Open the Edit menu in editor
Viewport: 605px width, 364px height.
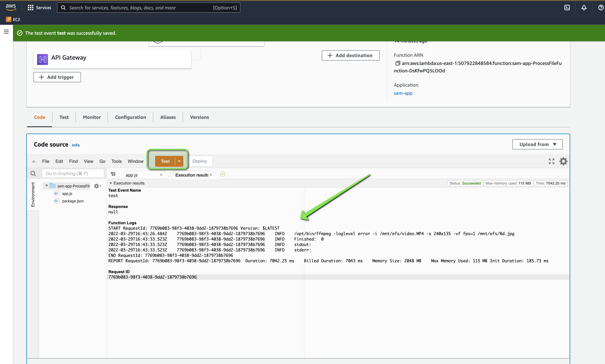59,161
